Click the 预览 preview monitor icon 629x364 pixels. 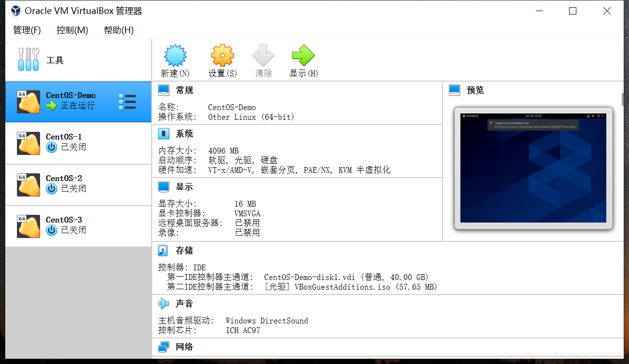click(x=454, y=90)
